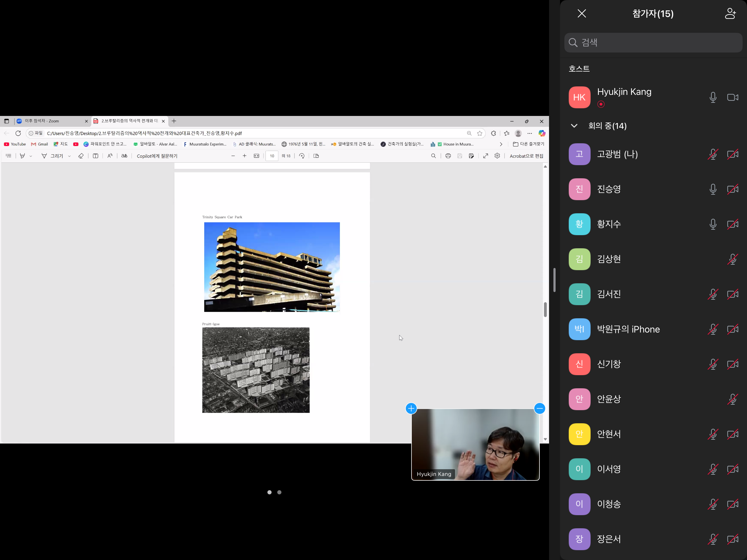Image resolution: width=747 pixels, height=560 pixels.
Task: Unmute 고광범 (나) microphone
Action: (x=713, y=154)
